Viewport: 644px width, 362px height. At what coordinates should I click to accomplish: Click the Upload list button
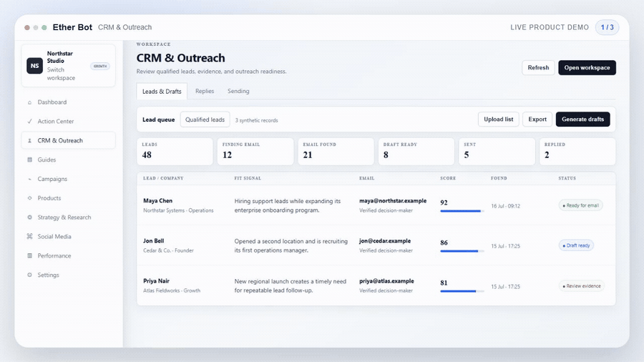pyautogui.click(x=499, y=119)
